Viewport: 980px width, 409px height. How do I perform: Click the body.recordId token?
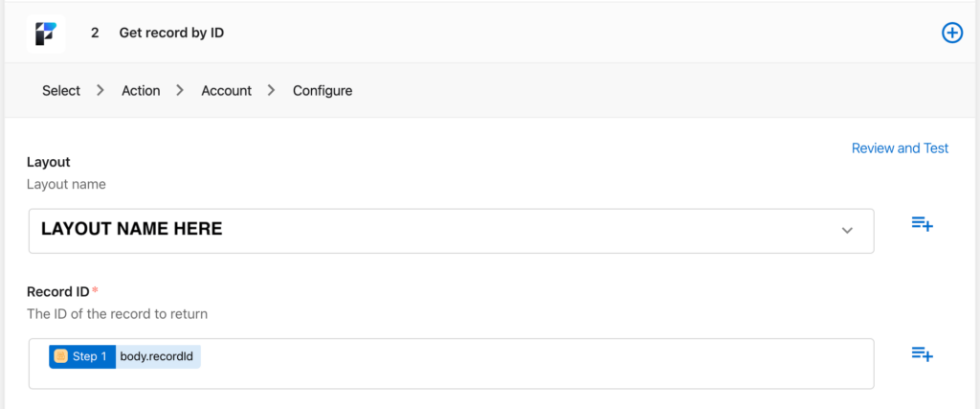158,356
